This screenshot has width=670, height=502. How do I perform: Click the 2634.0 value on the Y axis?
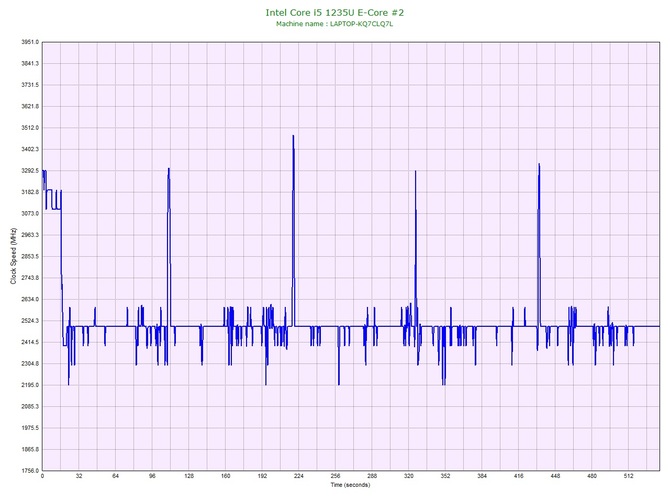point(30,299)
